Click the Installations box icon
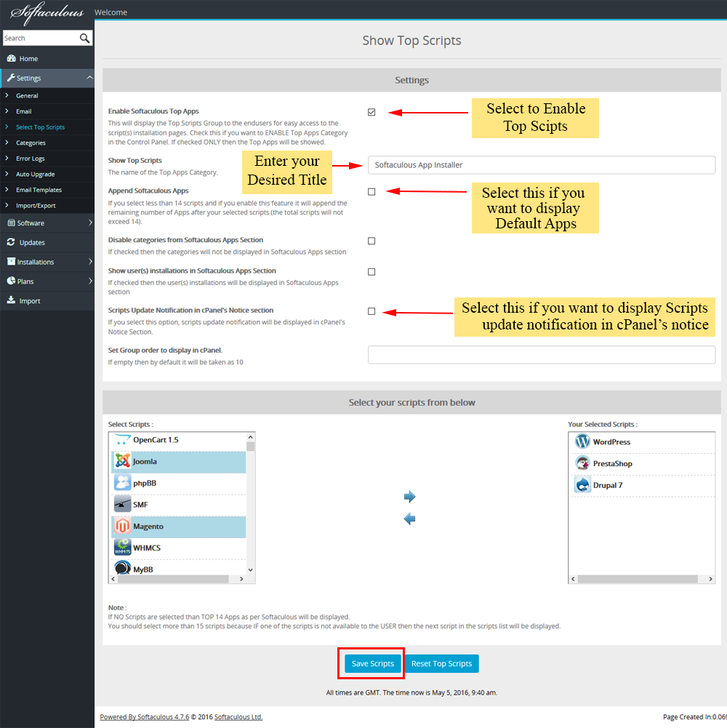This screenshot has height=728, width=727. [x=11, y=261]
